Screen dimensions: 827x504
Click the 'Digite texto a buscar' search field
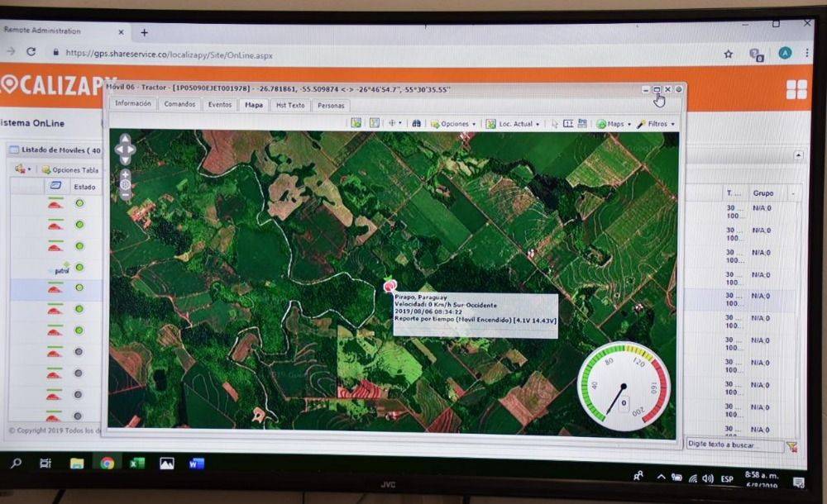coord(734,445)
